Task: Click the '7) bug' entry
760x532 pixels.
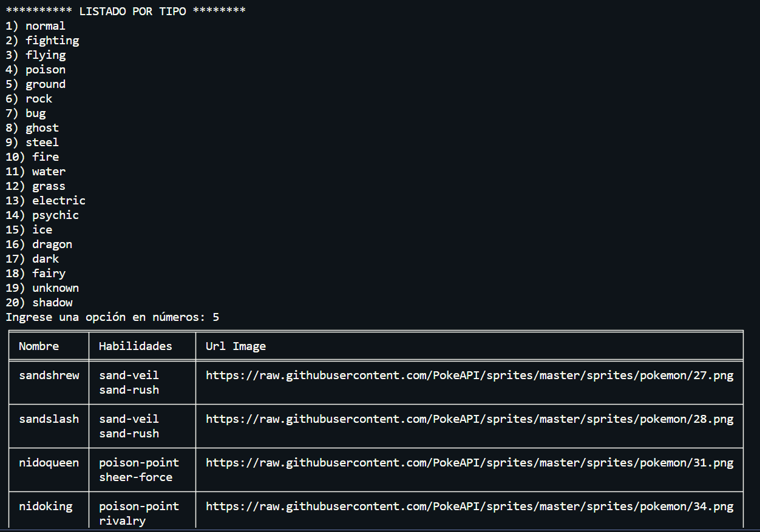Action: tap(25, 113)
